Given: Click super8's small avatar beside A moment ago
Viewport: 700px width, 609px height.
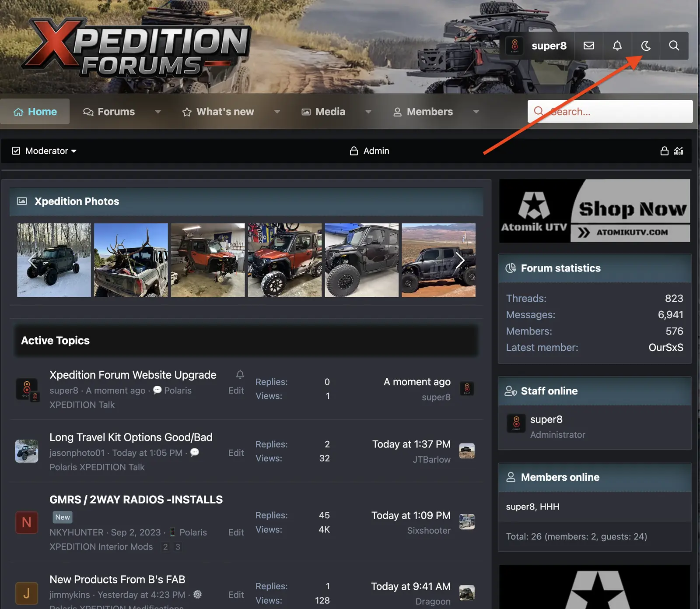Looking at the screenshot, I should click(x=467, y=389).
